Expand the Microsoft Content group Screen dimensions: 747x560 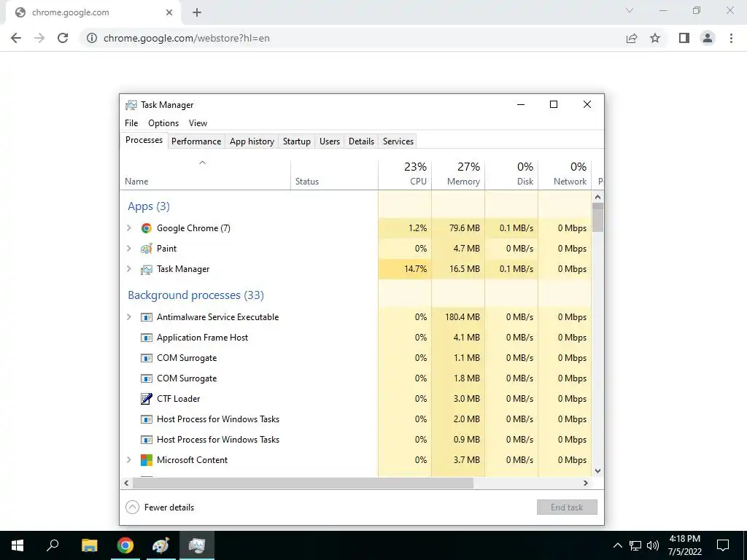[128, 460]
